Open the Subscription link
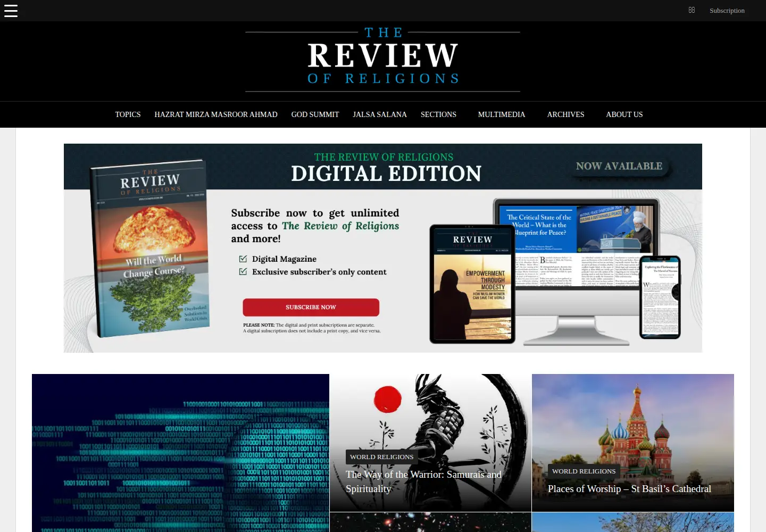 pos(727,11)
